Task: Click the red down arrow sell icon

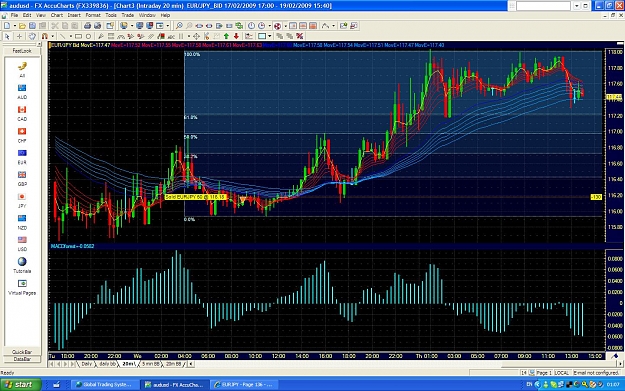Action: tap(236, 36)
